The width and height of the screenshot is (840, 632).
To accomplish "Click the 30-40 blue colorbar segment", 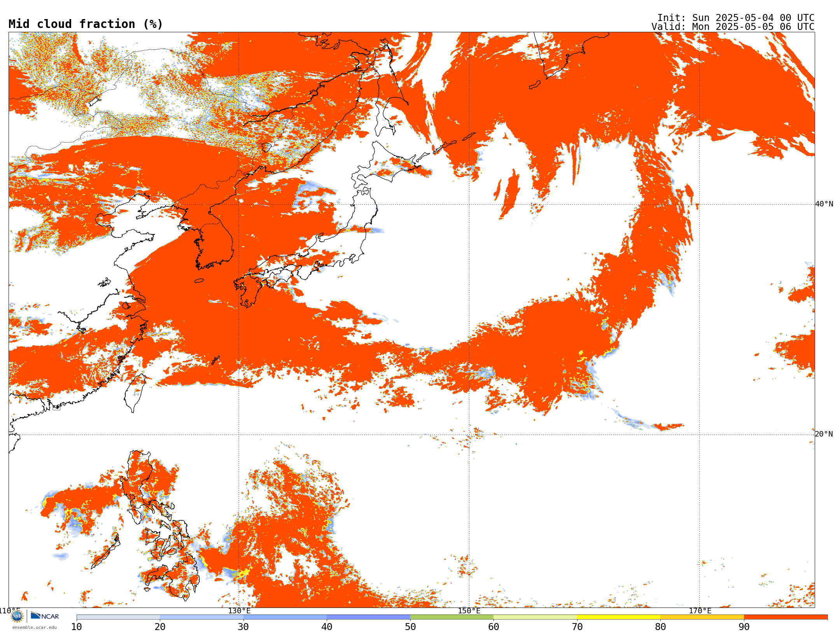I will [x=285, y=617].
